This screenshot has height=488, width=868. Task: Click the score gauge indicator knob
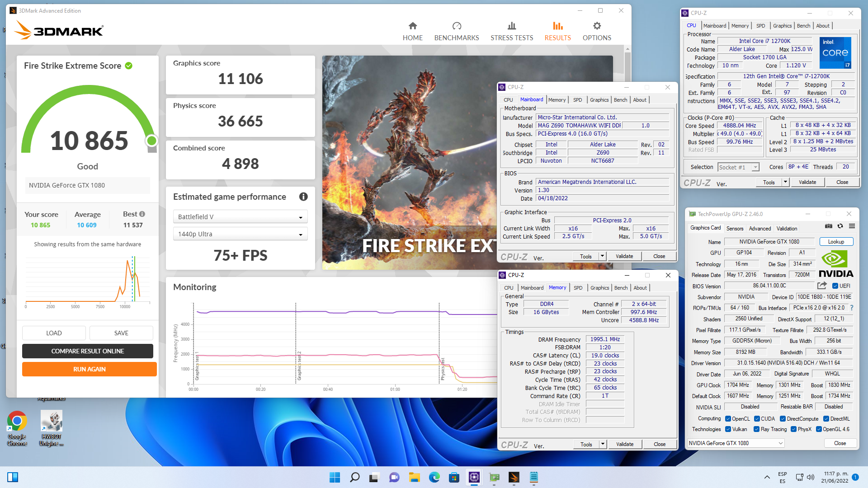click(x=152, y=141)
